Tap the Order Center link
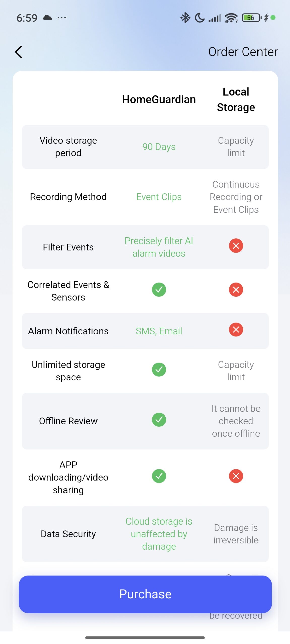 click(243, 52)
